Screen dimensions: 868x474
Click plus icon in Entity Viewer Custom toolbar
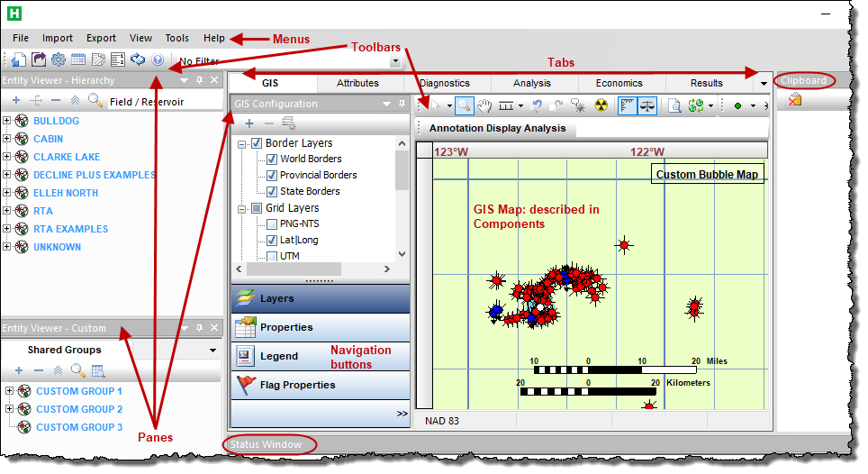coord(19,370)
